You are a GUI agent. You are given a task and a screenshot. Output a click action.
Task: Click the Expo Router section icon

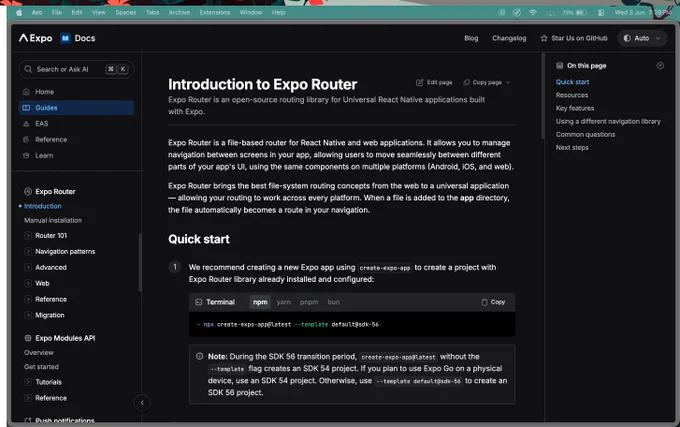28,192
